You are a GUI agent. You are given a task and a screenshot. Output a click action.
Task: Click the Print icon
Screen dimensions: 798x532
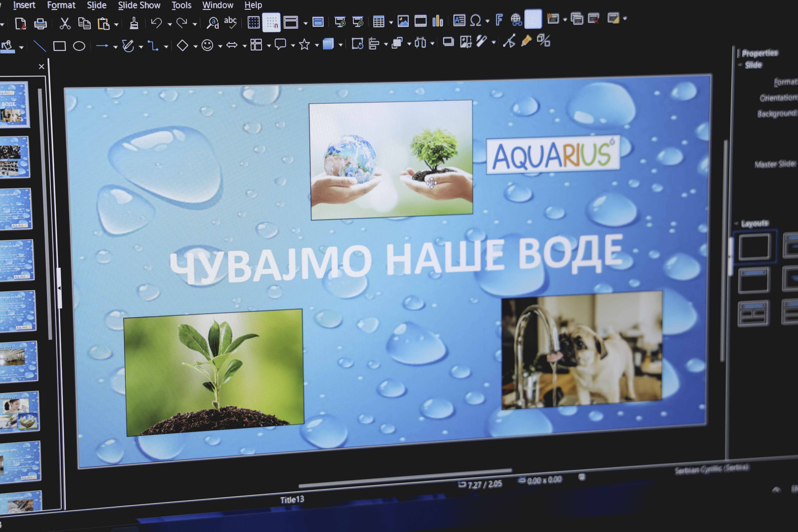(40, 24)
